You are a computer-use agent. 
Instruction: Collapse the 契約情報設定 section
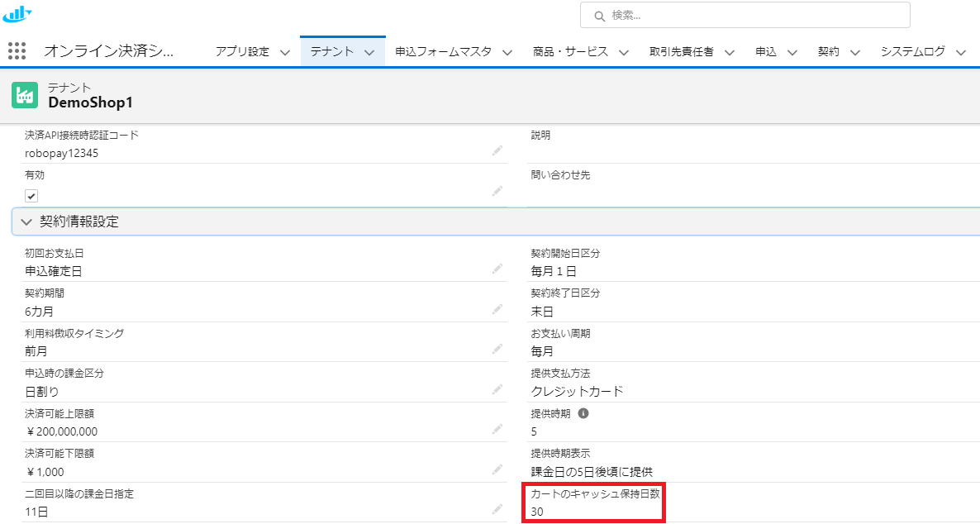pos(26,222)
